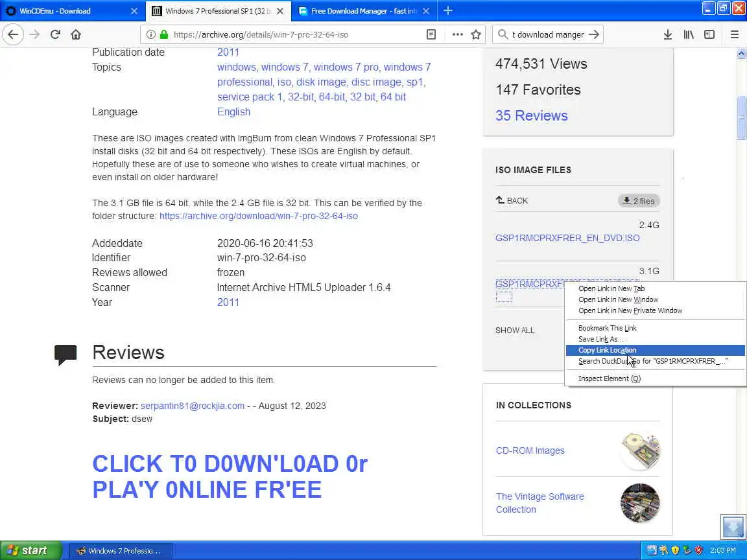Click SHOW ALL download options
747x560 pixels.
click(515, 331)
